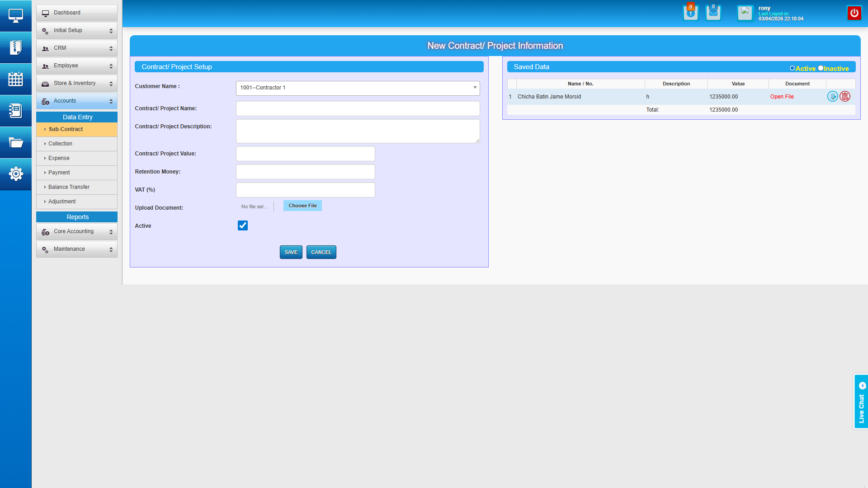Open the mail messages icon

tap(713, 13)
